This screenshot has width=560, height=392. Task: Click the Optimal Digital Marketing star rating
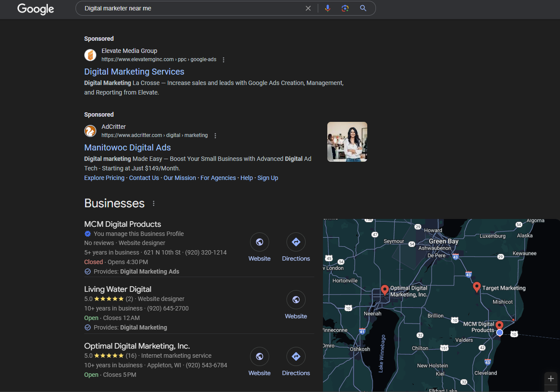click(x=109, y=356)
